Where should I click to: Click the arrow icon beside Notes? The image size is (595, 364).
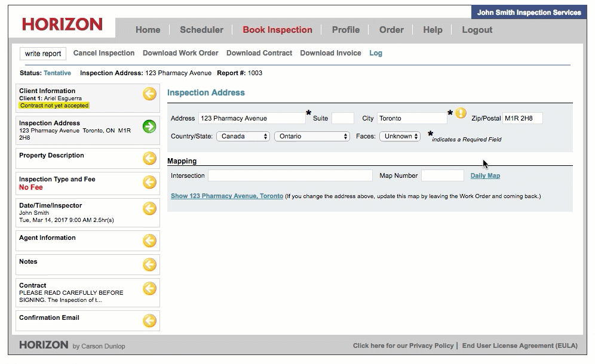tap(149, 264)
